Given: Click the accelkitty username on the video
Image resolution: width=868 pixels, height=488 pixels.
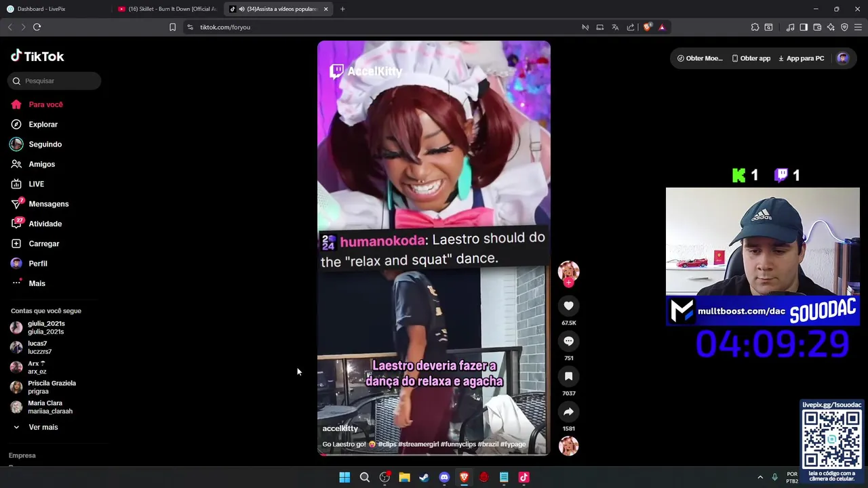Looking at the screenshot, I should 340,428.
